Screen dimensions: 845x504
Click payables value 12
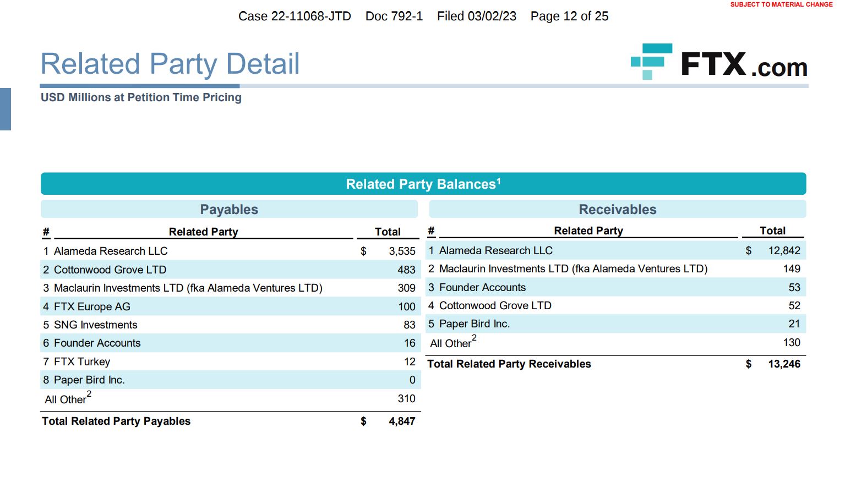pyautogui.click(x=410, y=361)
